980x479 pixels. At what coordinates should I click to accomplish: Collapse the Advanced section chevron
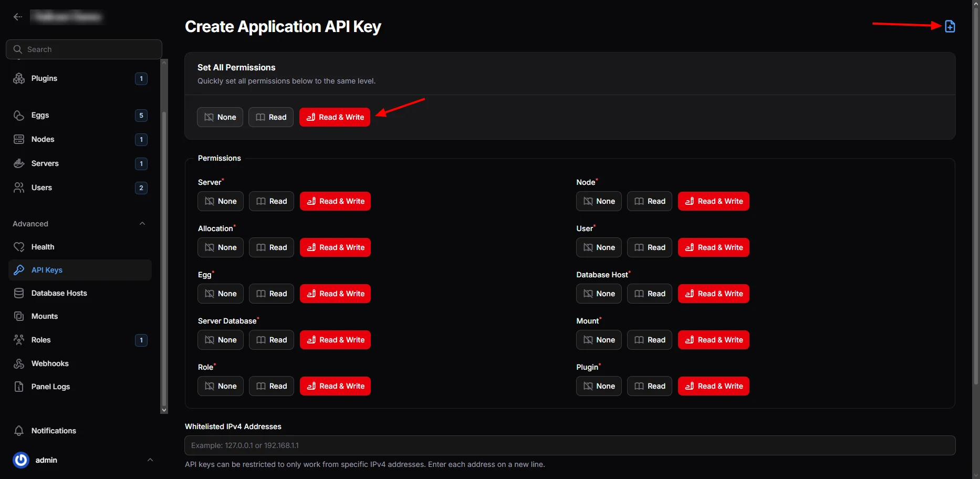[x=142, y=224]
